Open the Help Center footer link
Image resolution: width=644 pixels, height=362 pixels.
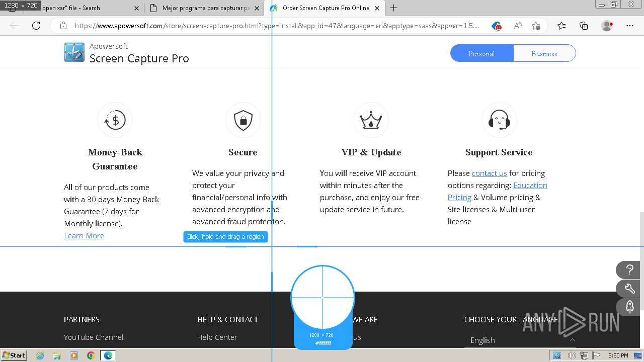pyautogui.click(x=217, y=337)
